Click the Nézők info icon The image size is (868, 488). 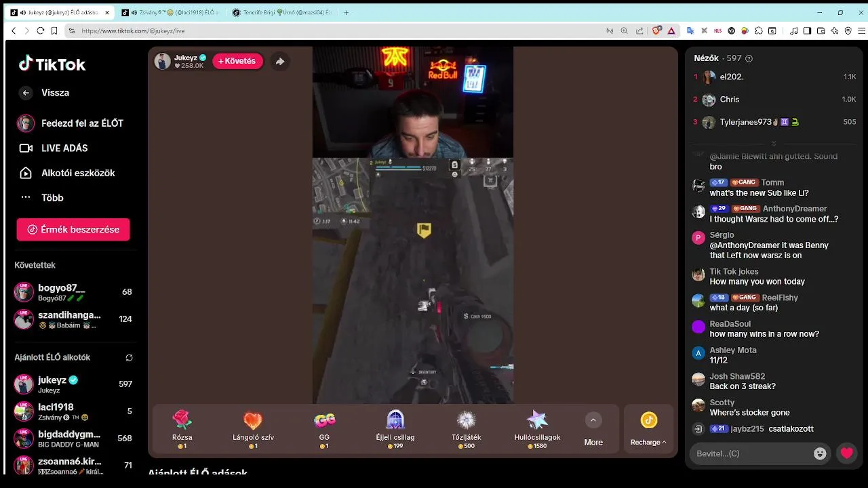click(x=749, y=59)
